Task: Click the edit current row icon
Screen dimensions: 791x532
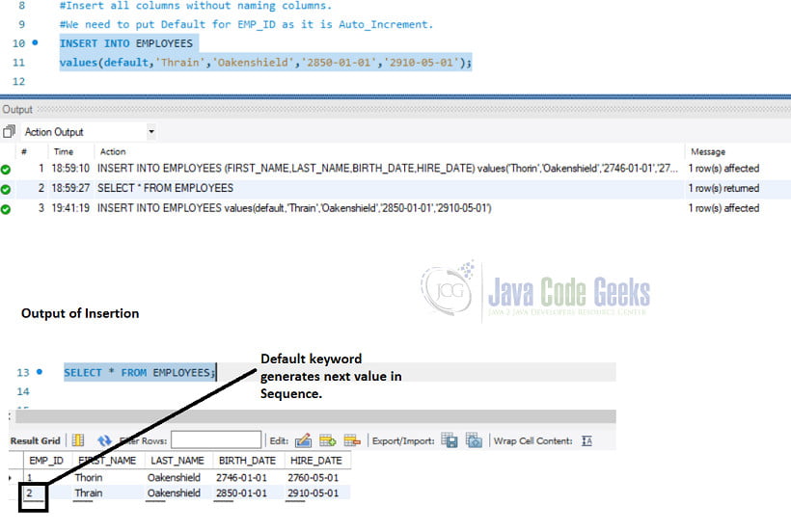Action: [303, 440]
